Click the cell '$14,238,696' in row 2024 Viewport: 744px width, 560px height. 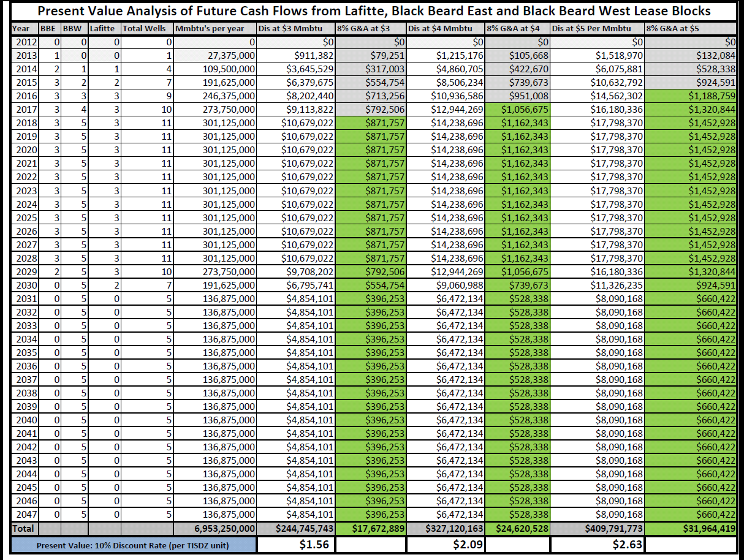446,204
